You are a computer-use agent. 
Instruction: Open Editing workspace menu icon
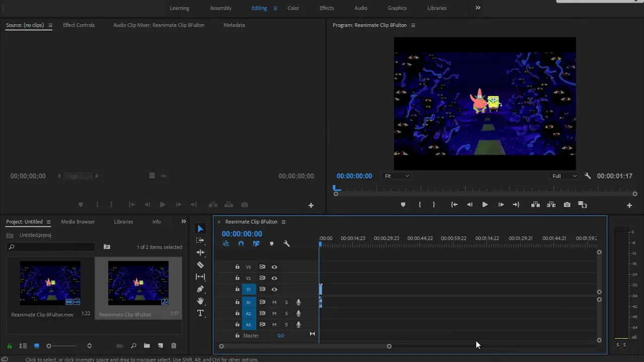click(x=275, y=8)
